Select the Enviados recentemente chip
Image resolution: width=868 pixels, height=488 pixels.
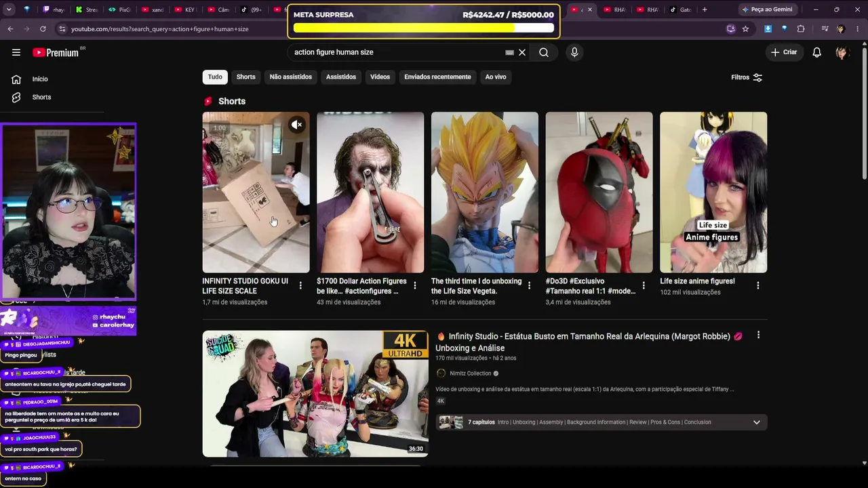[x=437, y=77]
